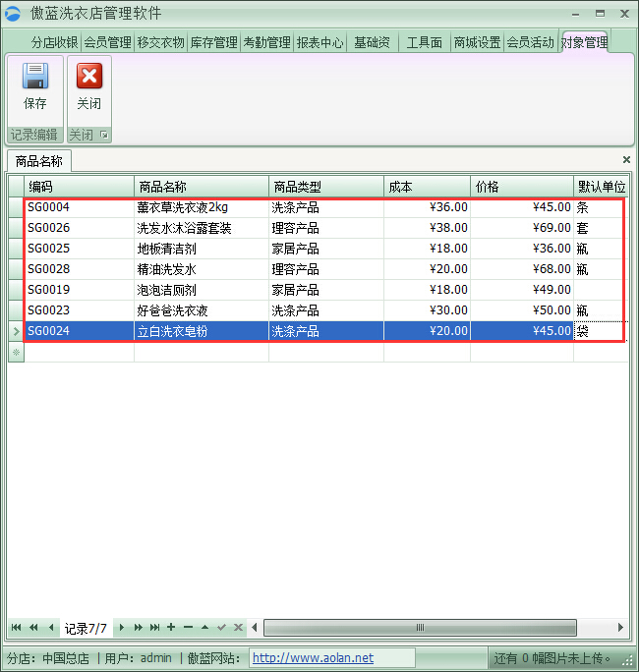Click the red 关闭 close icon

[x=89, y=76]
